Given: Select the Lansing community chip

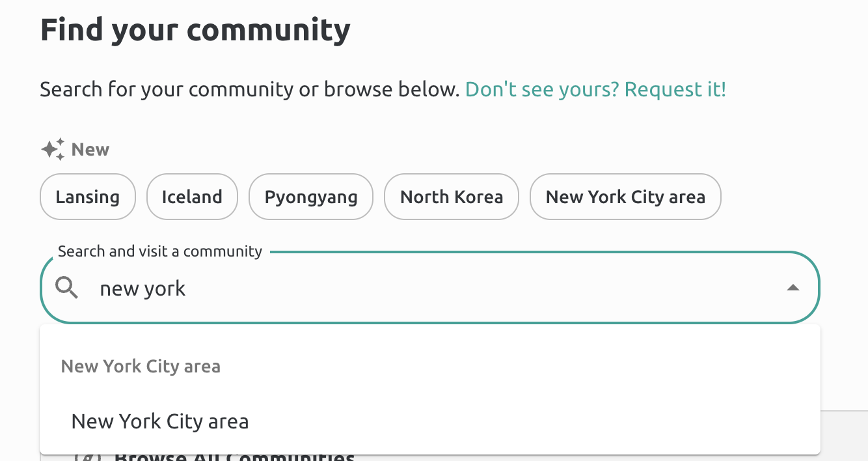Looking at the screenshot, I should pyautogui.click(x=87, y=197).
